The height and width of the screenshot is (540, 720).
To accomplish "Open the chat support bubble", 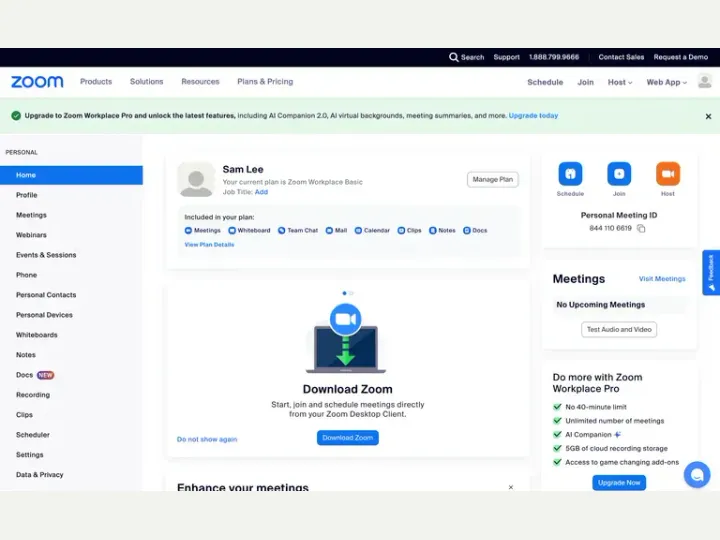I will point(697,474).
